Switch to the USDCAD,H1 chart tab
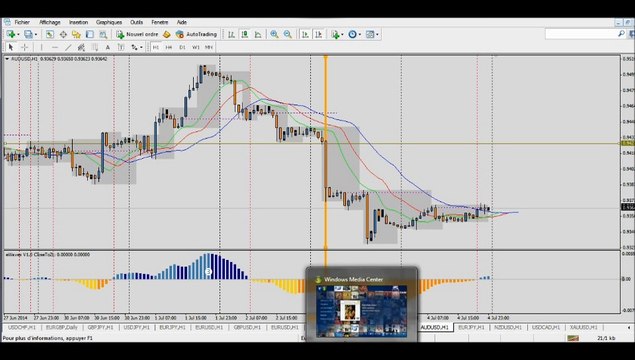The height and width of the screenshot is (360, 635). tap(546, 327)
